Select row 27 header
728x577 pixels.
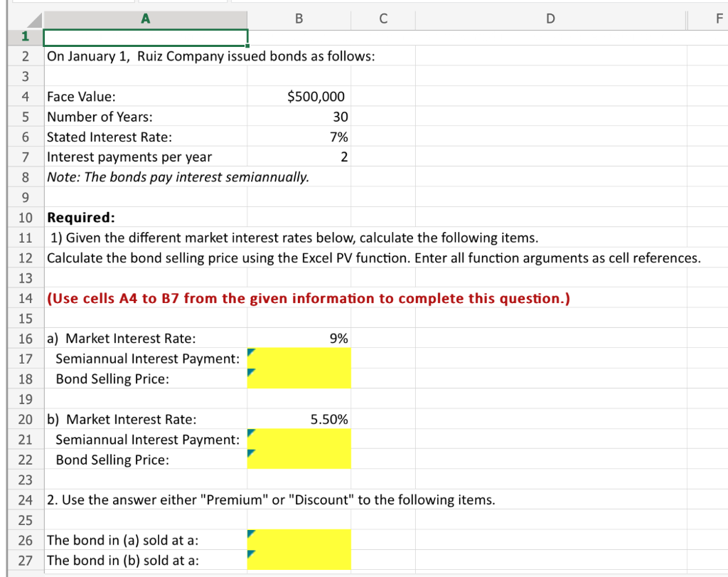tap(26, 560)
